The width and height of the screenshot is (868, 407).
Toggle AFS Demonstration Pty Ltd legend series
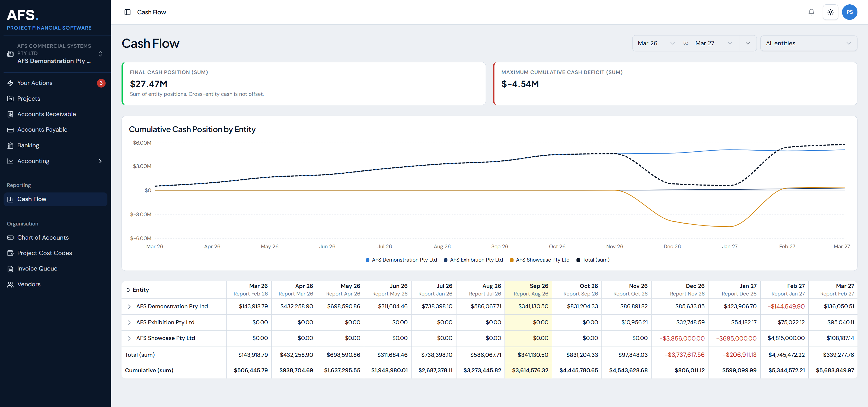click(401, 260)
